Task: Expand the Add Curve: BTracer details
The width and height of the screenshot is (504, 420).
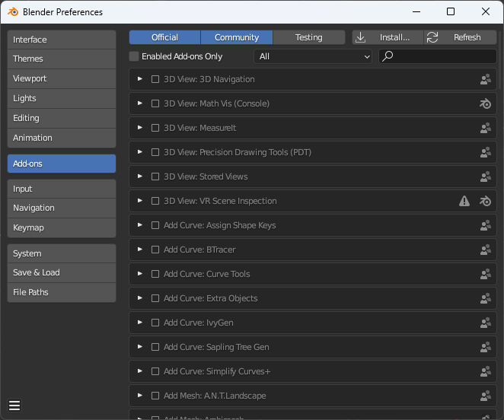Action: 140,250
